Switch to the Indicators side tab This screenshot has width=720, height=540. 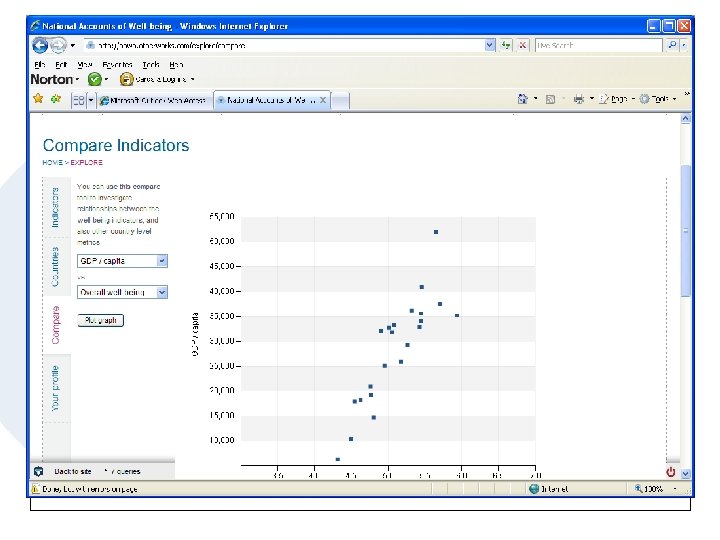pyautogui.click(x=56, y=206)
